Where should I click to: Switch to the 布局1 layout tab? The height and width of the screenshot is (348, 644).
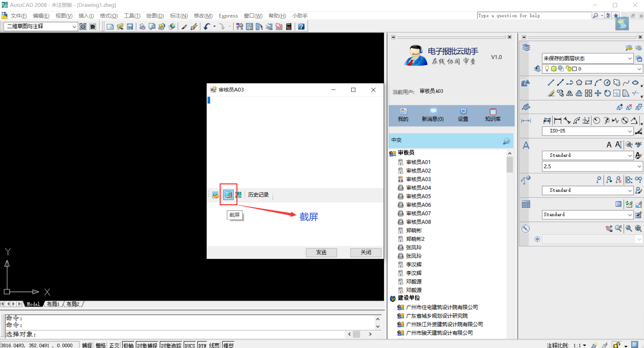[53, 304]
